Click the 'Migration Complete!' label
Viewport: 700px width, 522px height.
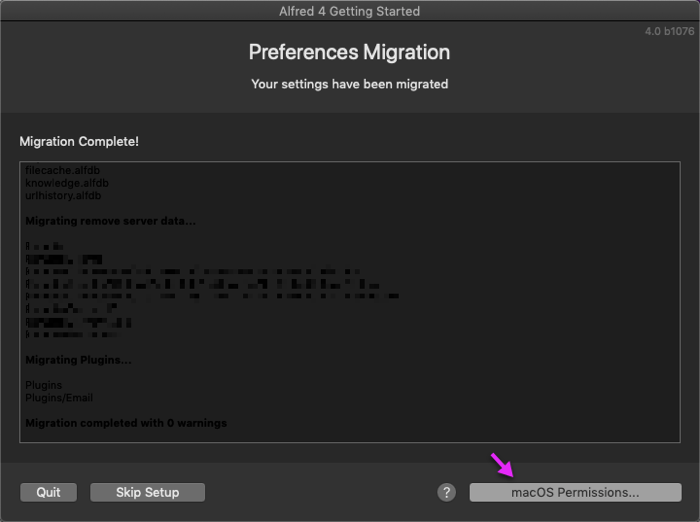point(79,141)
